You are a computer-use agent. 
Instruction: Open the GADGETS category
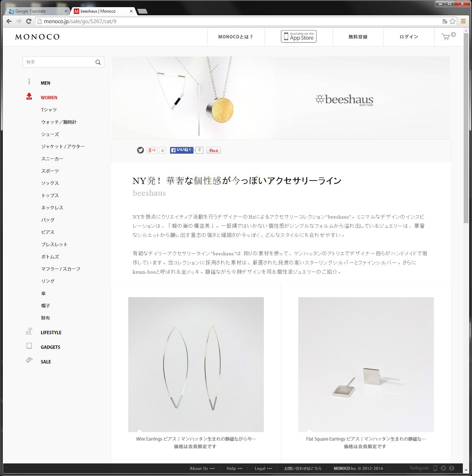tap(50, 347)
